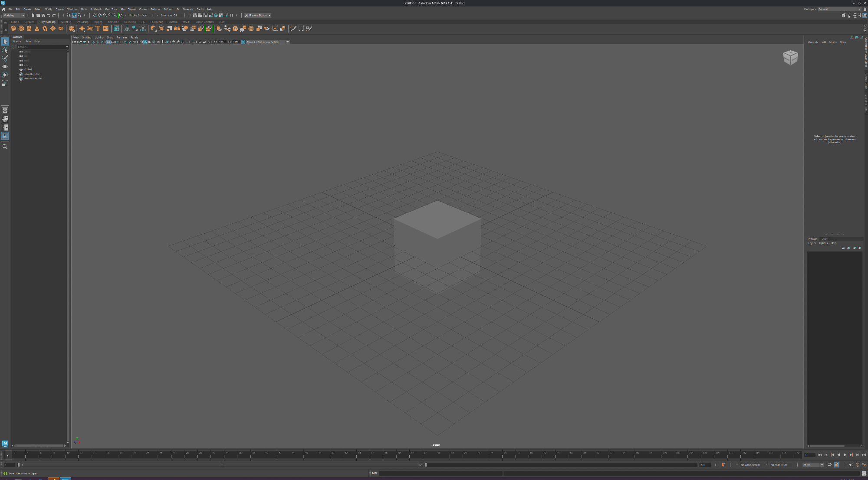Open the 24 fps frame rate dropdown

click(813, 465)
